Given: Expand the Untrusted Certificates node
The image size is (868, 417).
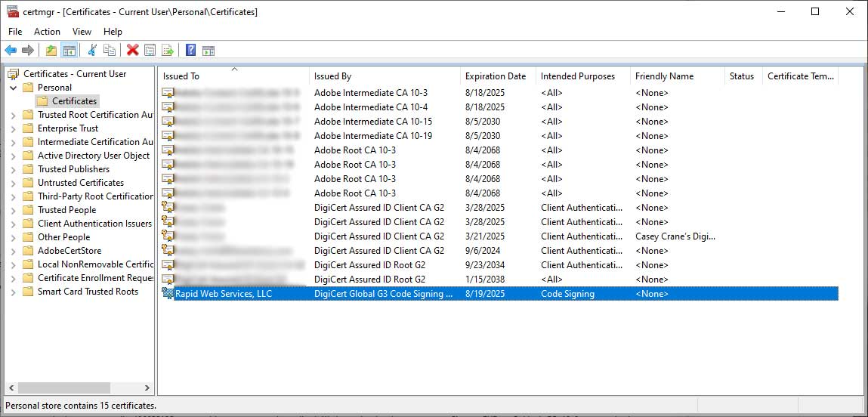Looking at the screenshot, I should [14, 184].
